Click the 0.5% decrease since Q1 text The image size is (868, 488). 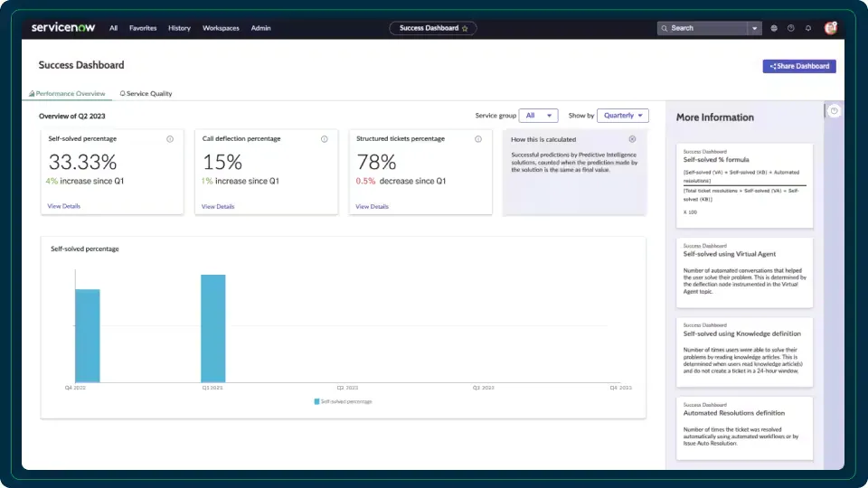[x=401, y=181]
